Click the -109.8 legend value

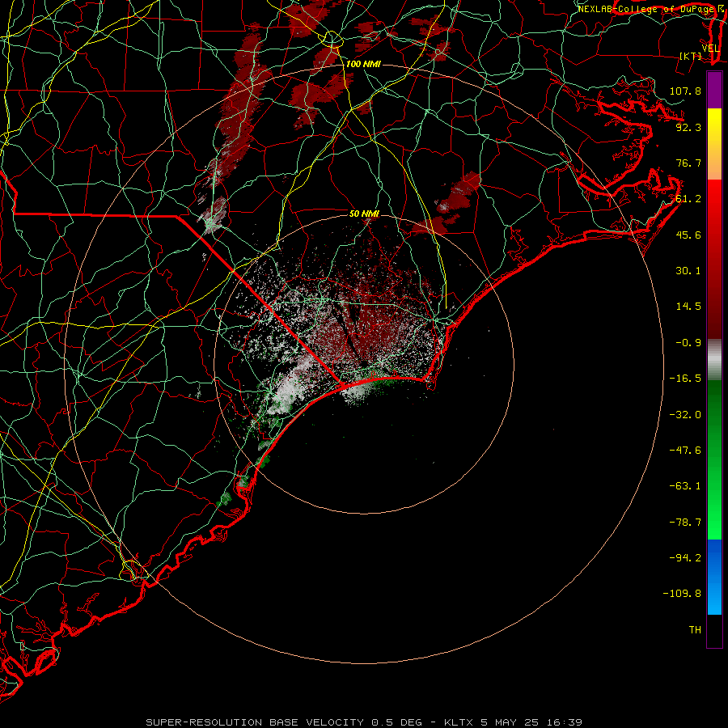[682, 594]
